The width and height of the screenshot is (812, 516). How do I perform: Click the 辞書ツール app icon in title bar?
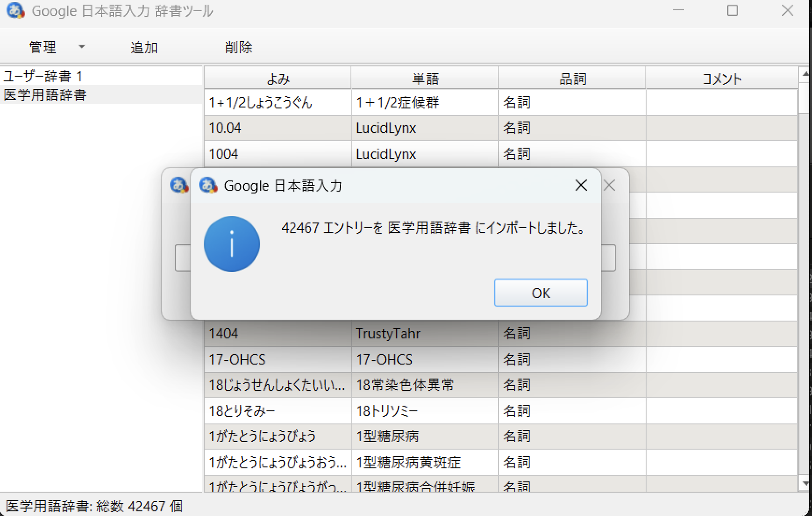15,11
